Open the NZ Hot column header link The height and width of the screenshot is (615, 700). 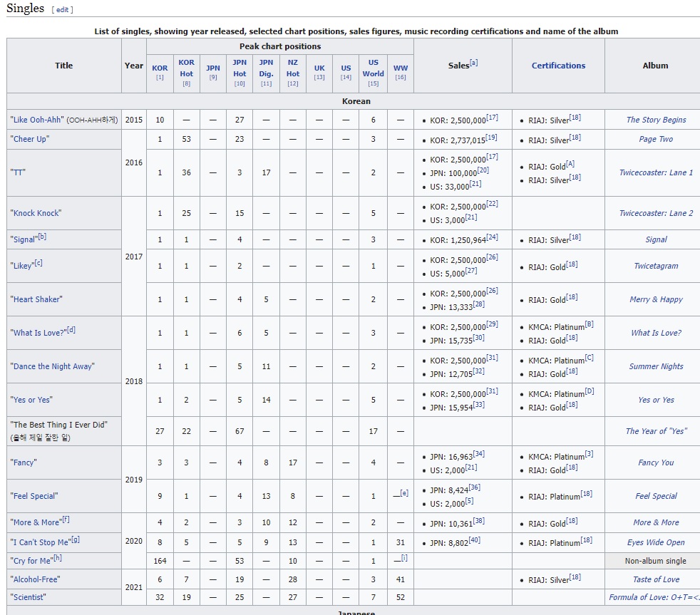click(293, 68)
